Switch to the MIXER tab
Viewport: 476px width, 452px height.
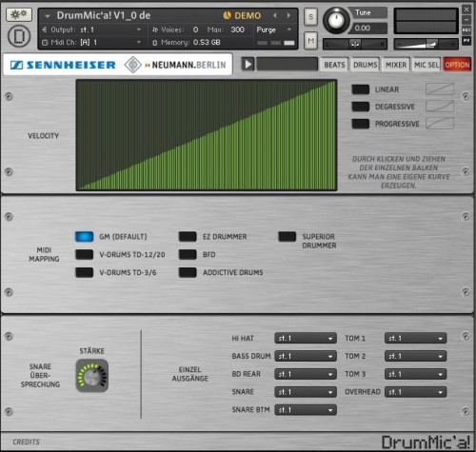(396, 65)
